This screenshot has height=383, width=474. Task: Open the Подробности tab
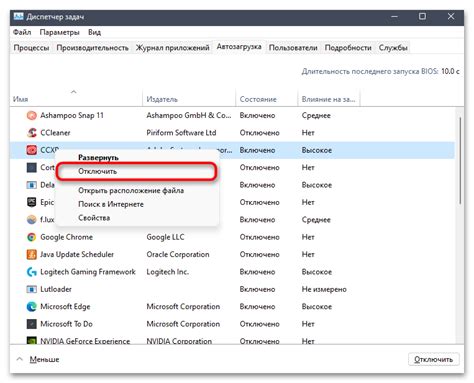(348, 48)
